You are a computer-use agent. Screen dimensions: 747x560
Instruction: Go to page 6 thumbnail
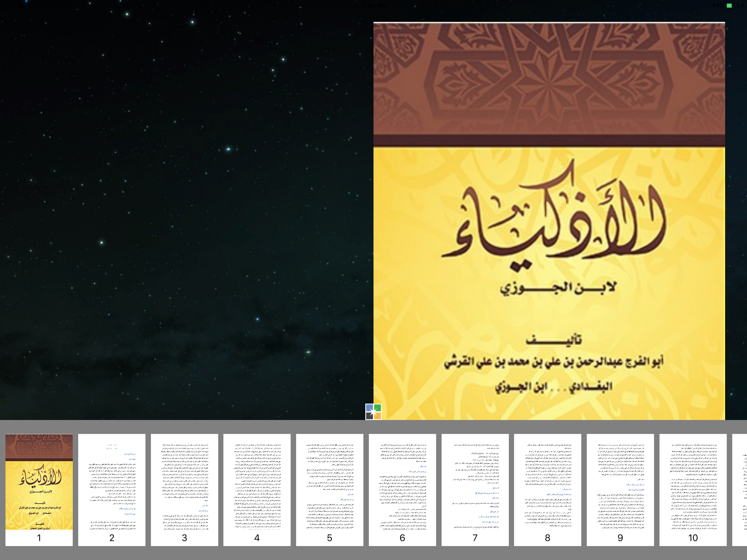402,490
